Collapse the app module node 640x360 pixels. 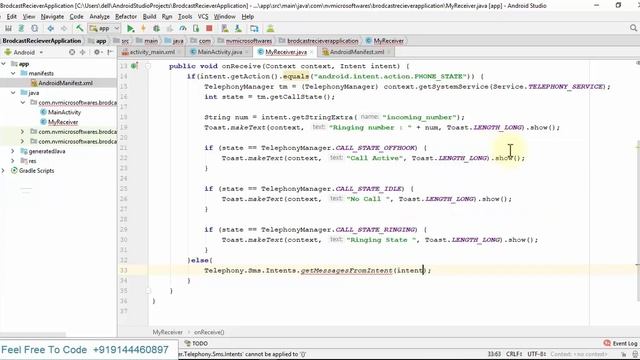tap(4, 64)
